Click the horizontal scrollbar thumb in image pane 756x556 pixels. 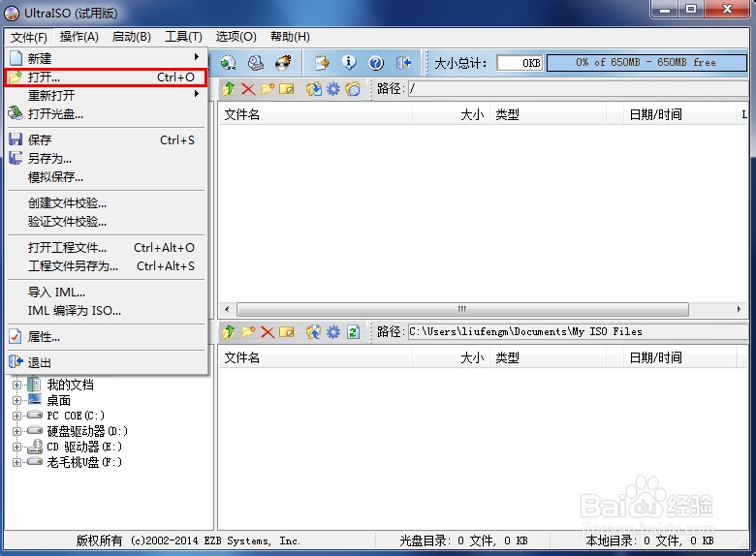coord(462,309)
